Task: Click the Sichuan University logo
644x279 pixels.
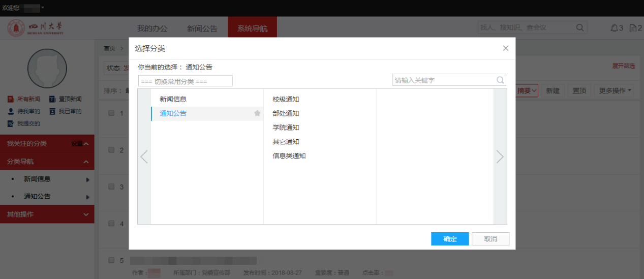Action: pyautogui.click(x=36, y=28)
